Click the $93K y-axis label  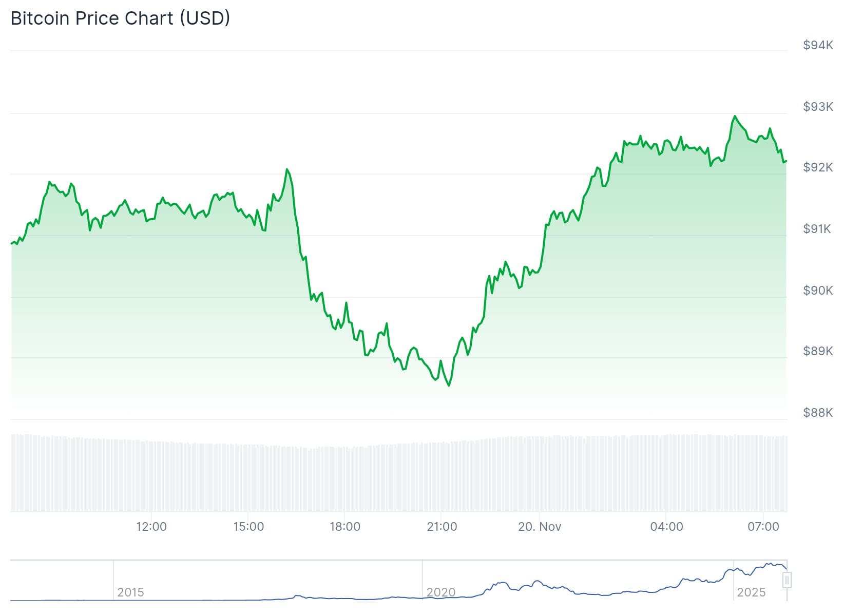tap(818, 107)
